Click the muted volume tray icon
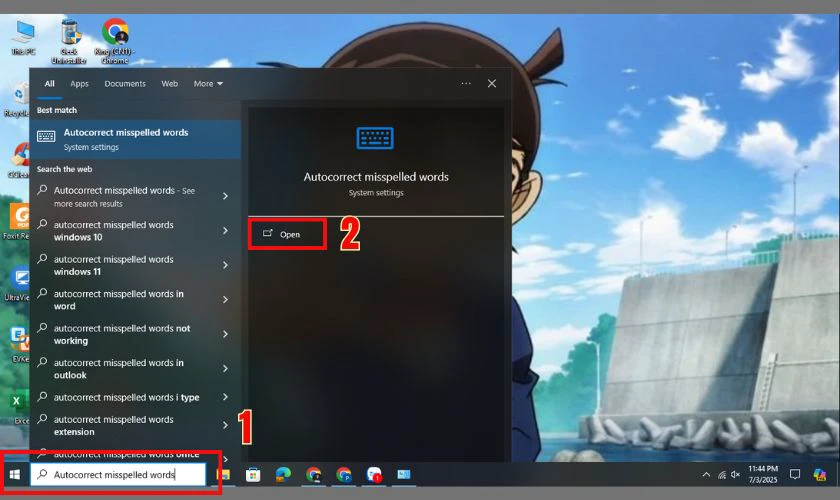 (x=736, y=475)
